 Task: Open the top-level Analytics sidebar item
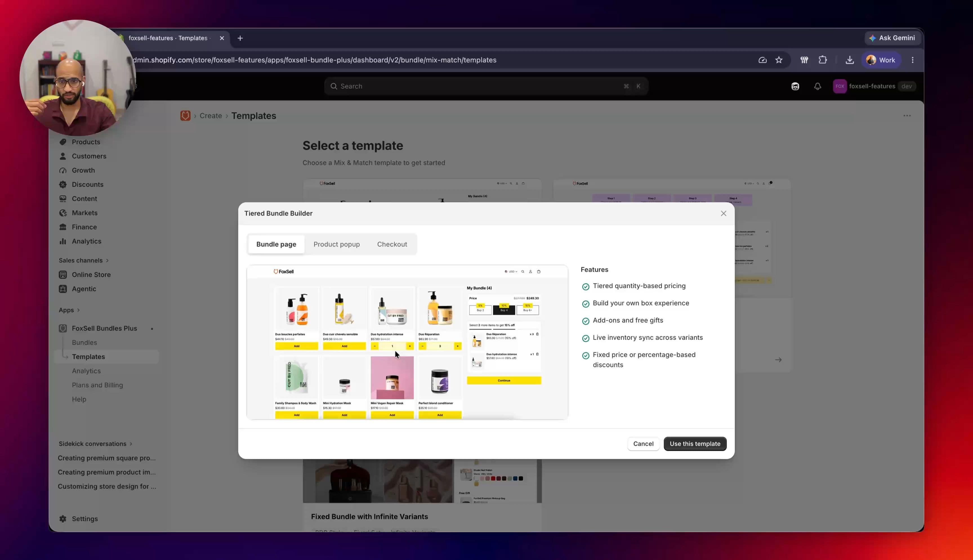click(x=86, y=241)
